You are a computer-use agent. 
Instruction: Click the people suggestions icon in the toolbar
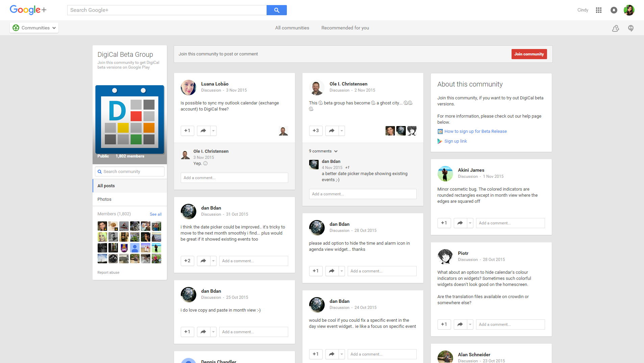tap(615, 28)
